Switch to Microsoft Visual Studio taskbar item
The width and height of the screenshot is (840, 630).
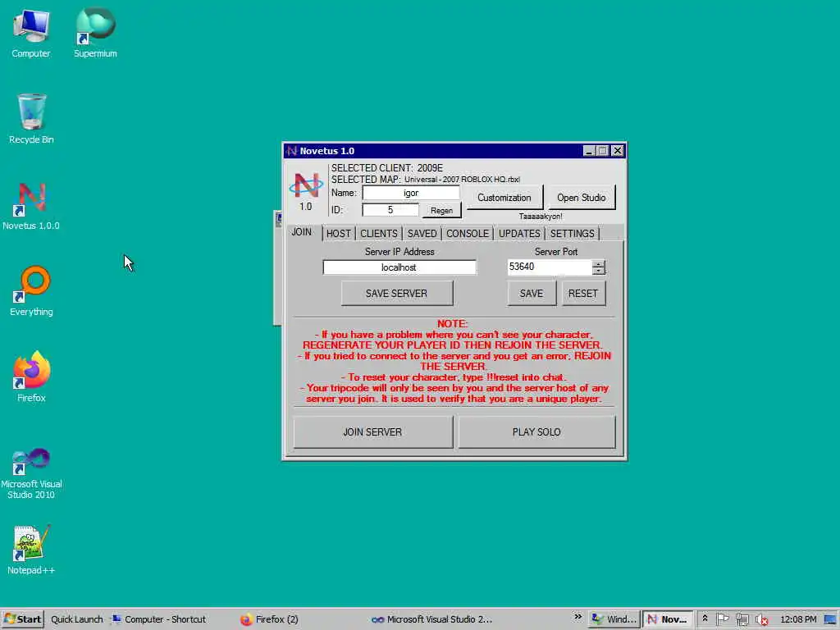pyautogui.click(x=431, y=619)
